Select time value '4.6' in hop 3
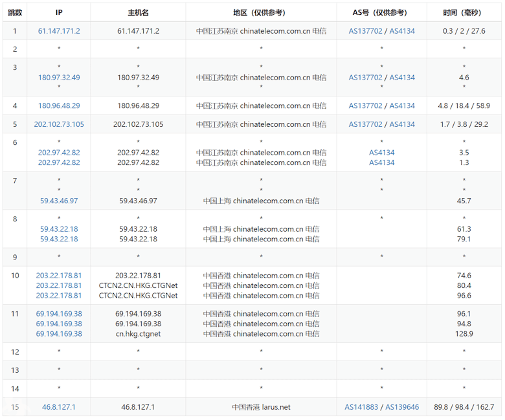This screenshot has height=420, width=505. pos(464,77)
